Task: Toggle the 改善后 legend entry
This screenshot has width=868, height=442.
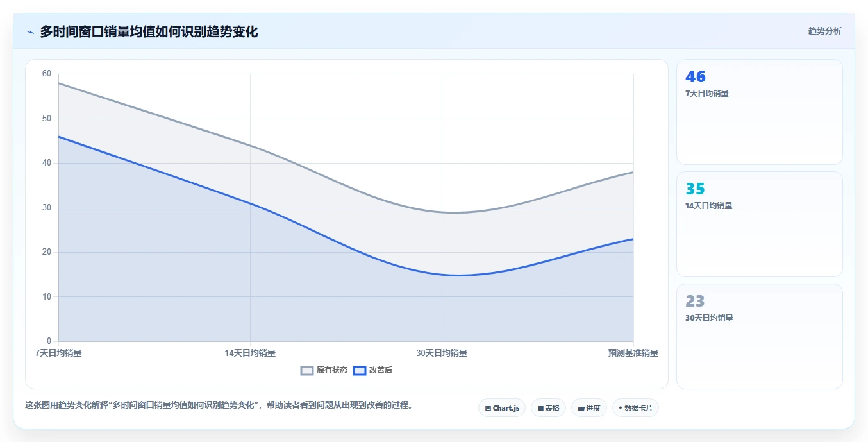Action: (x=372, y=370)
